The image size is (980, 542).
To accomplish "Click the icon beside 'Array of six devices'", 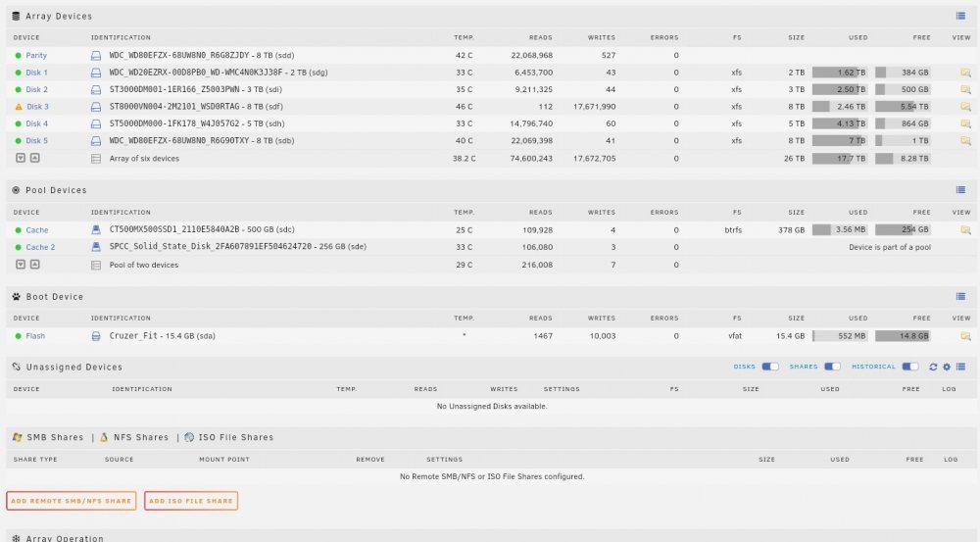I will point(96,159).
